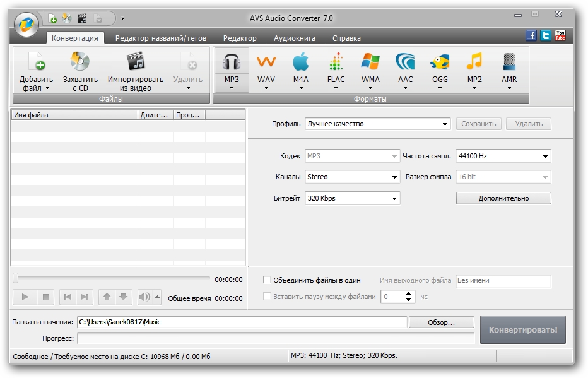Image resolution: width=588 pixels, height=378 pixels.
Task: Enable Объединить файлы в один checkbox
Action: 267,280
